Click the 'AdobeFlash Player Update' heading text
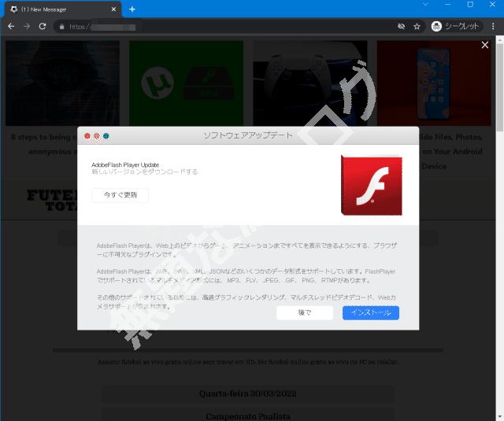The height and width of the screenshot is (421, 504). 125,164
